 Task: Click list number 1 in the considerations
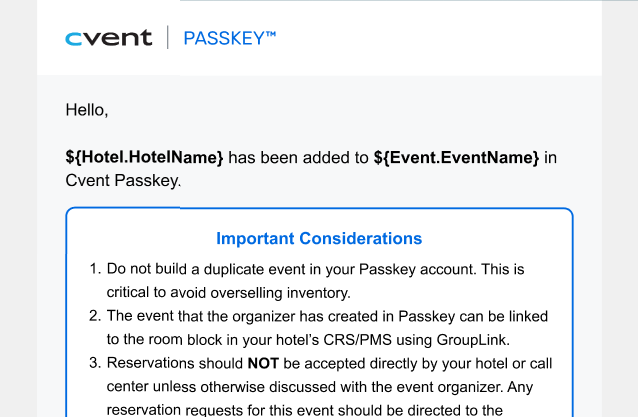point(95,269)
